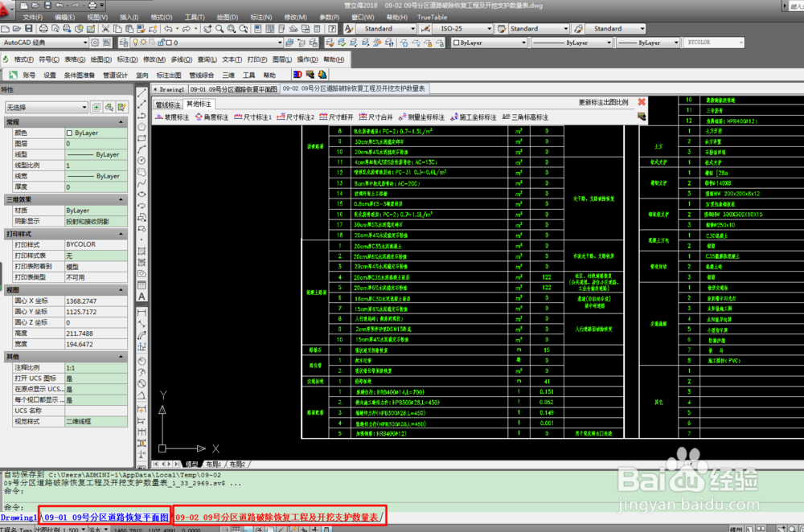Open the ISO-25 dimension style dropdown
The width and height of the screenshot is (804, 532).
point(490,29)
